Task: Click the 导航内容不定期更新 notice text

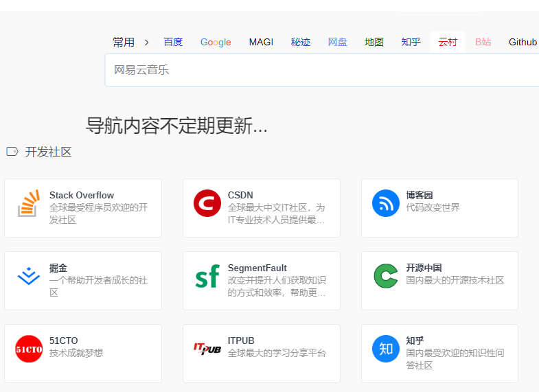Action: point(176,126)
